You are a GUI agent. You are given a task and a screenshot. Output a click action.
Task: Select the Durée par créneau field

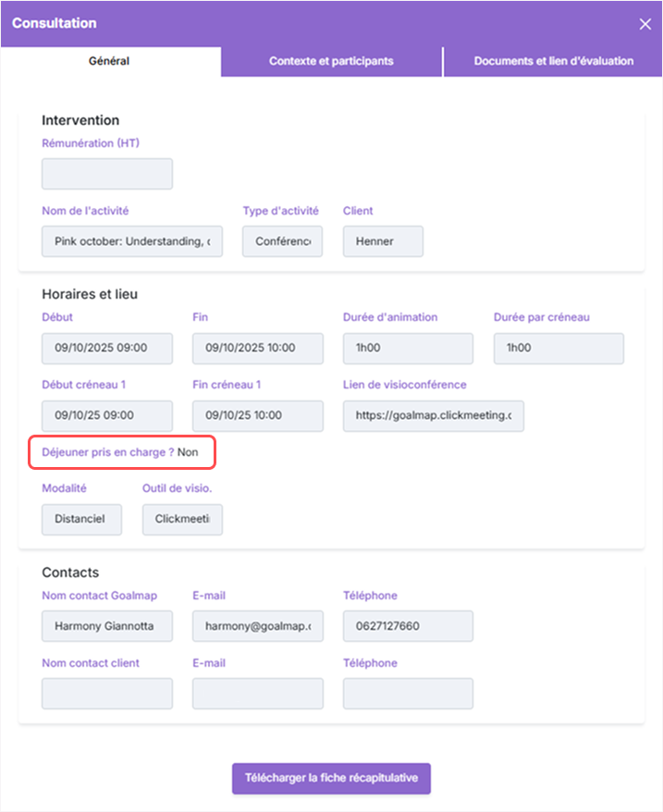pyautogui.click(x=559, y=349)
